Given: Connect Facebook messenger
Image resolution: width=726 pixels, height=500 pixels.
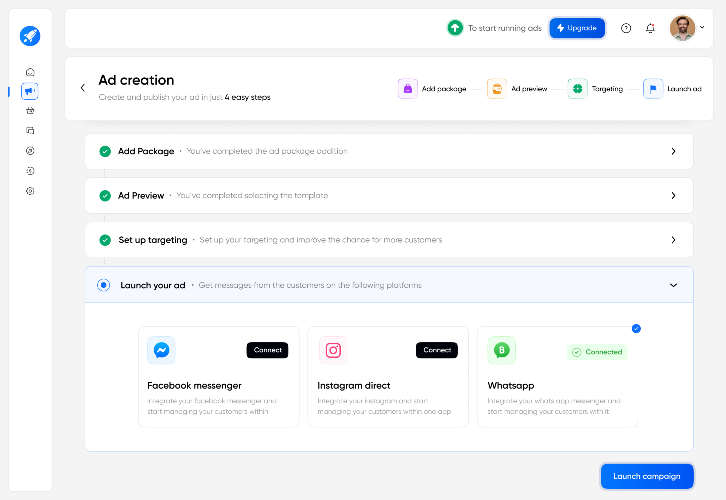Looking at the screenshot, I should (268, 350).
